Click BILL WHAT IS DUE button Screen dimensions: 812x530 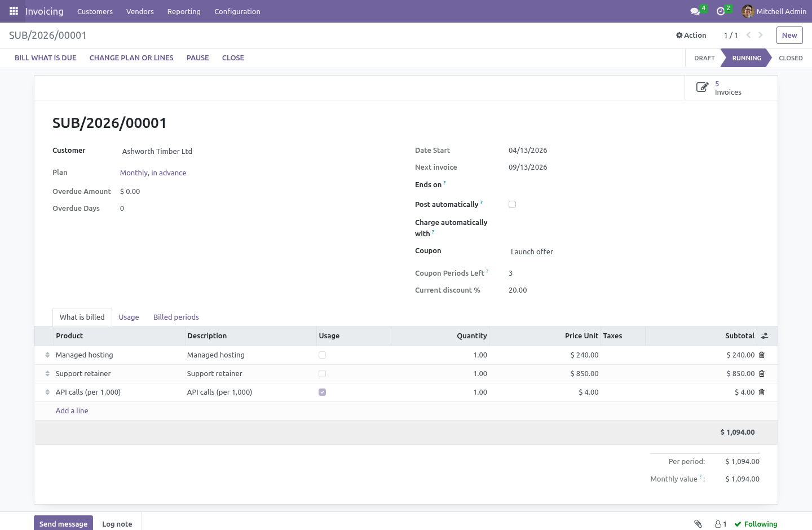tap(46, 58)
